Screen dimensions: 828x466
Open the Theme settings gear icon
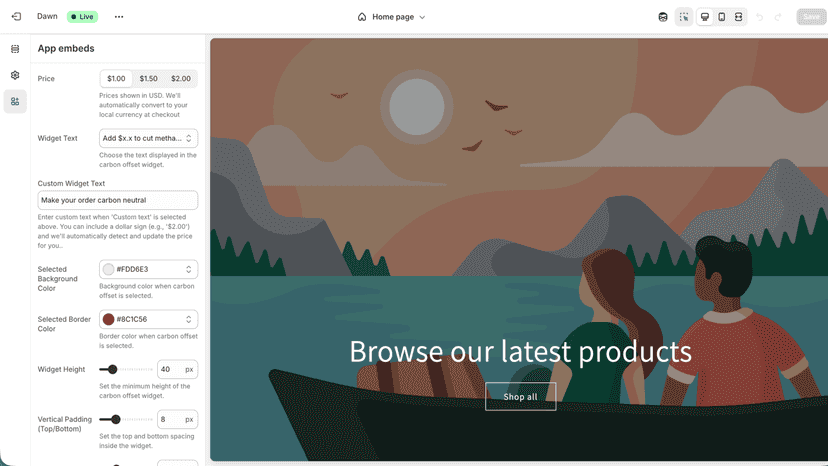click(15, 75)
